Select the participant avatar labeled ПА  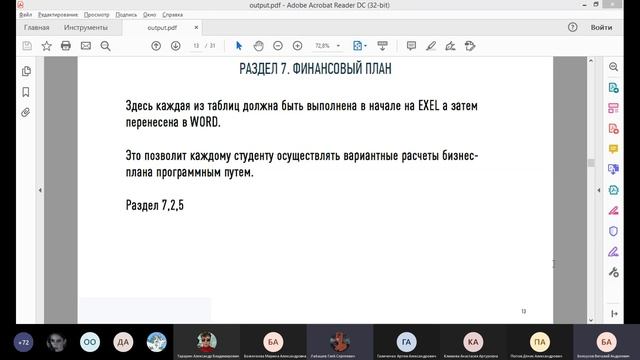pos(540,342)
